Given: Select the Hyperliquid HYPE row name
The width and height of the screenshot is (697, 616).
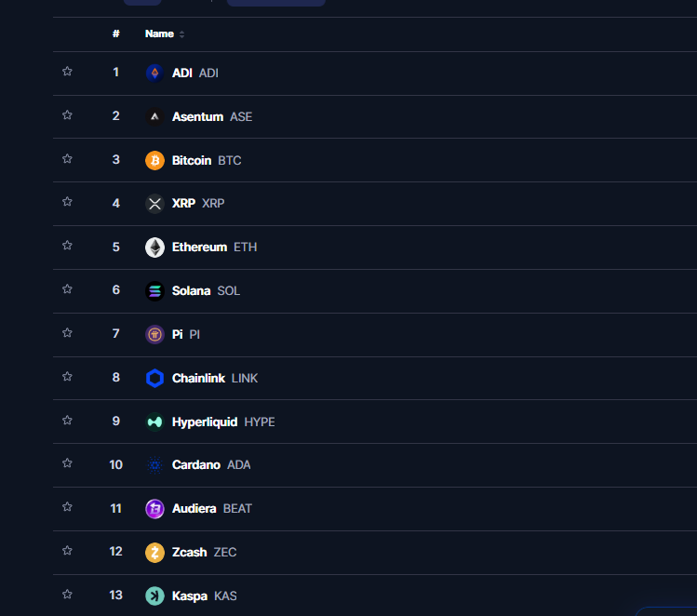Looking at the screenshot, I should (223, 422).
